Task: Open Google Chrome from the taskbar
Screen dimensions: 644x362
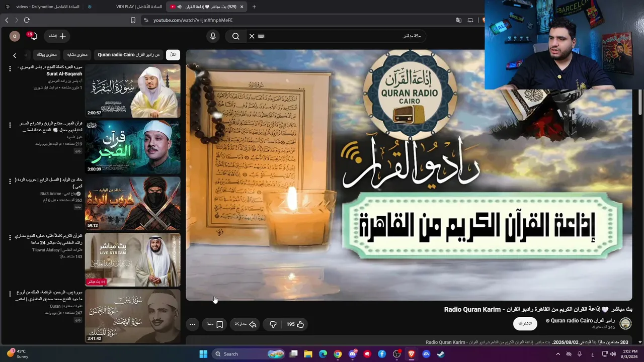Action: 338,354
